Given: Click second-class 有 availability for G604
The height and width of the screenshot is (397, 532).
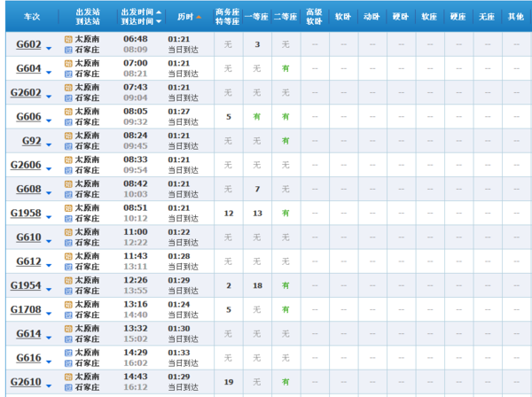Looking at the screenshot, I should (x=286, y=68).
